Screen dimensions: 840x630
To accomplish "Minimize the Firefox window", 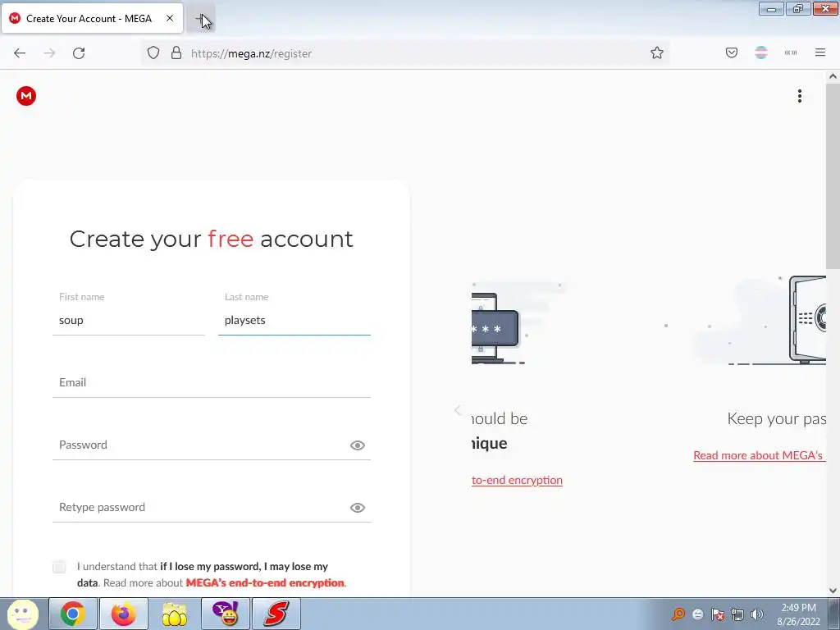I will coord(771,9).
